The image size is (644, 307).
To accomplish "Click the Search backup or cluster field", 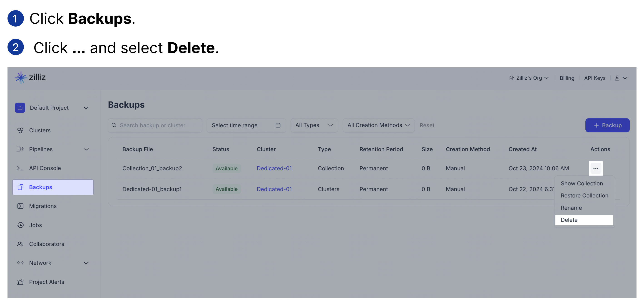I will click(155, 125).
